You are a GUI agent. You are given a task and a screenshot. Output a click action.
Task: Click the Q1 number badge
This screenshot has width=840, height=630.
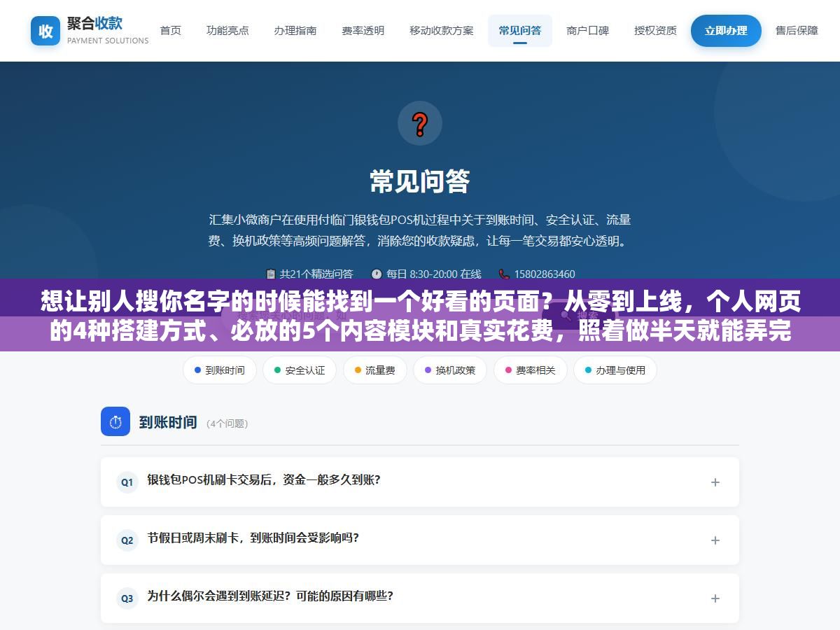click(127, 482)
